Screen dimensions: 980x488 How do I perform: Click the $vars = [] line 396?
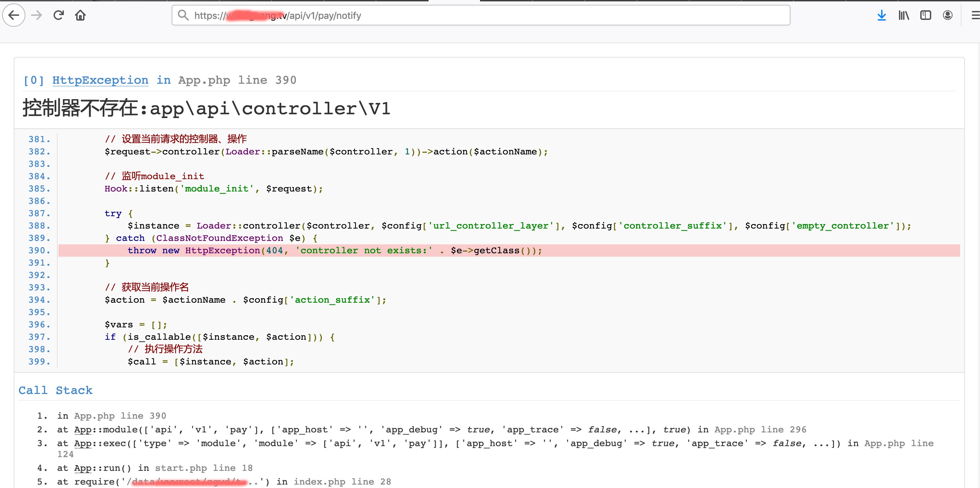tap(136, 324)
